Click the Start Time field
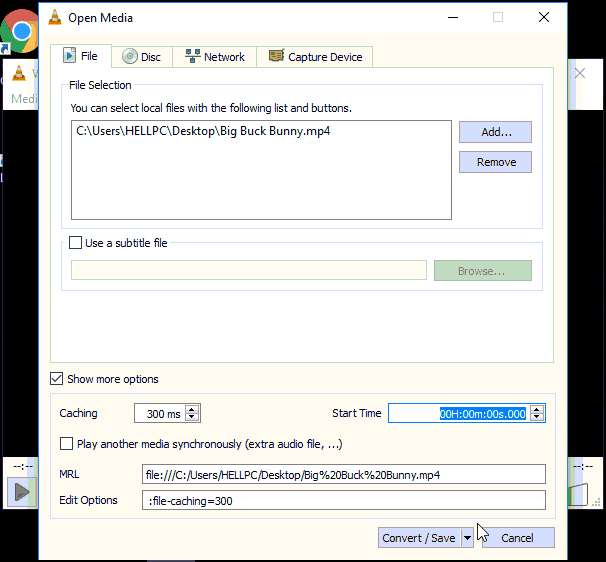The image size is (606, 562). tap(459, 414)
